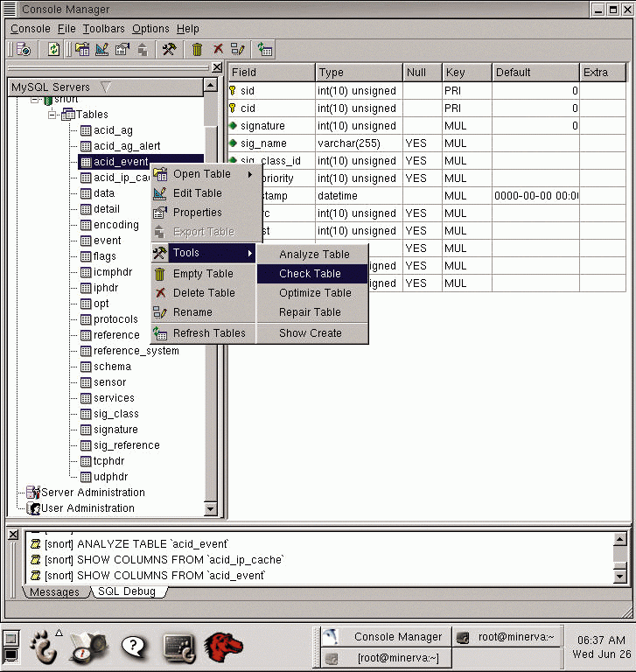Choose Show Create in the submenu

(x=310, y=333)
